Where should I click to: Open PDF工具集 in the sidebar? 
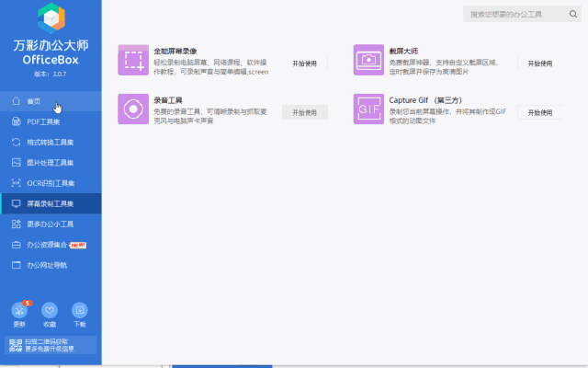pos(51,121)
